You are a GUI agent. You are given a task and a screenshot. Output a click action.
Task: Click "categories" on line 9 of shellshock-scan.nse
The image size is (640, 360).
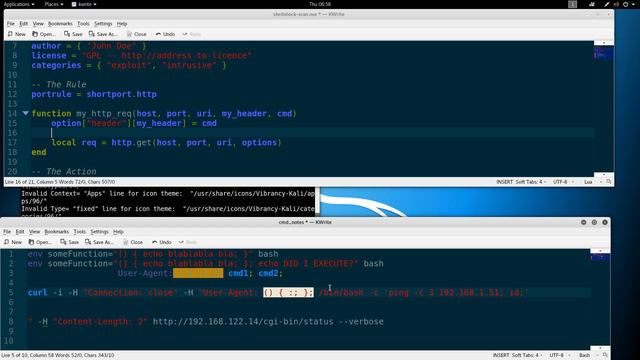click(56, 65)
